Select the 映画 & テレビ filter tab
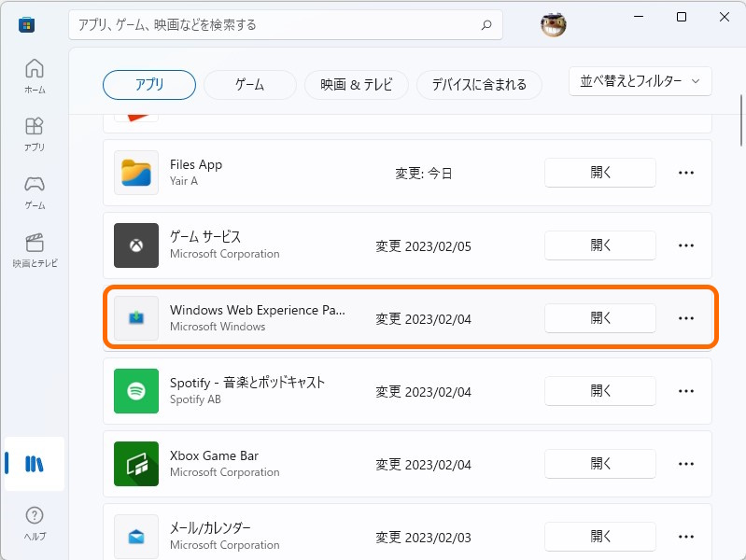Image resolution: width=746 pixels, height=560 pixels. click(x=357, y=85)
